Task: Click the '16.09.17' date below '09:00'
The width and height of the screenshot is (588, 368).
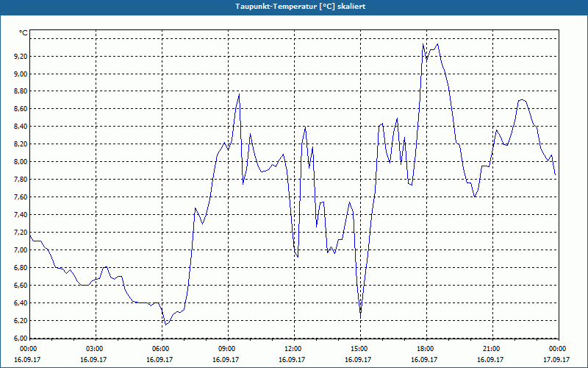Action: [x=226, y=359]
